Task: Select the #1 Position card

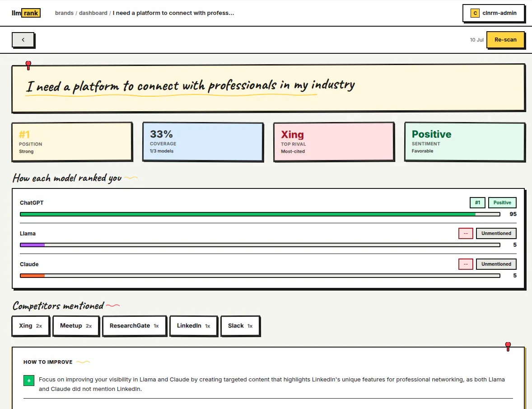Action: click(72, 141)
